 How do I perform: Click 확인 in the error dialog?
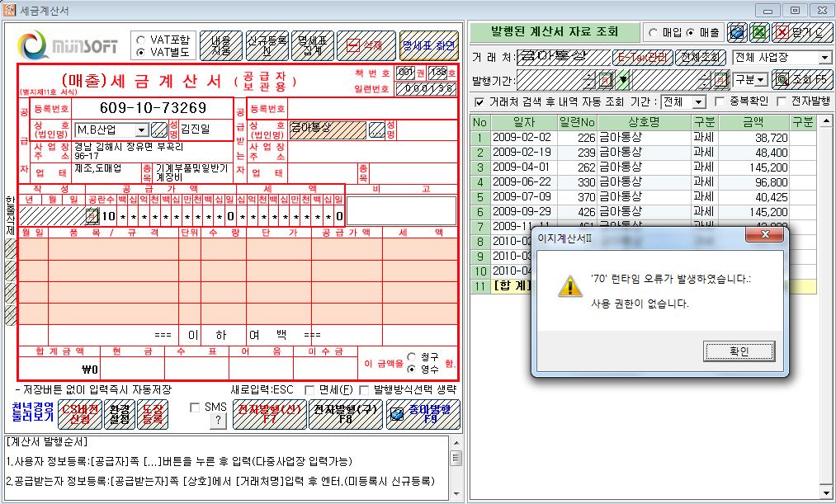click(739, 351)
